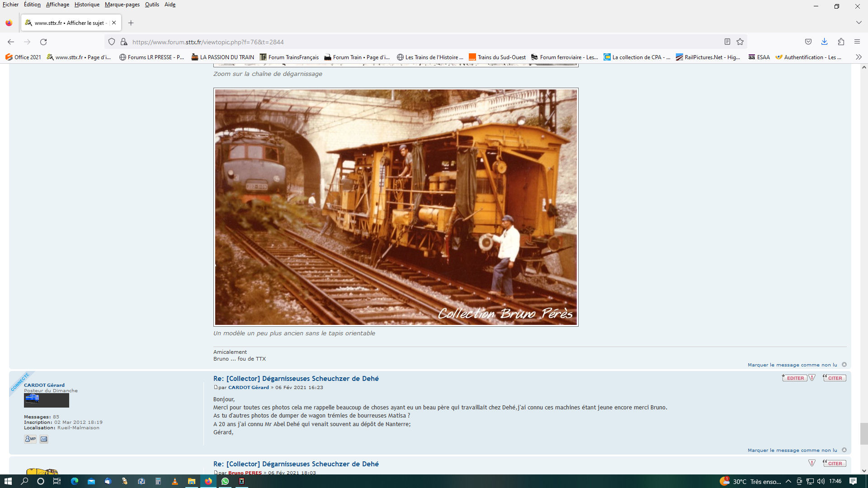This screenshot has height=488, width=868.
Task: Click the EDITER button on Gérard's post
Action: 795,378
